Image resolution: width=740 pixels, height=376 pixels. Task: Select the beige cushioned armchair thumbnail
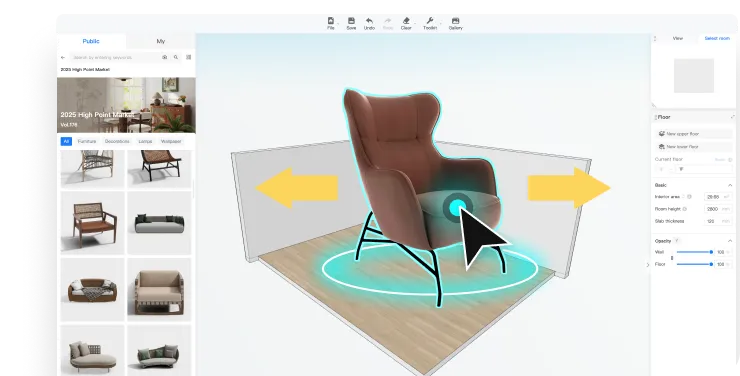159,290
